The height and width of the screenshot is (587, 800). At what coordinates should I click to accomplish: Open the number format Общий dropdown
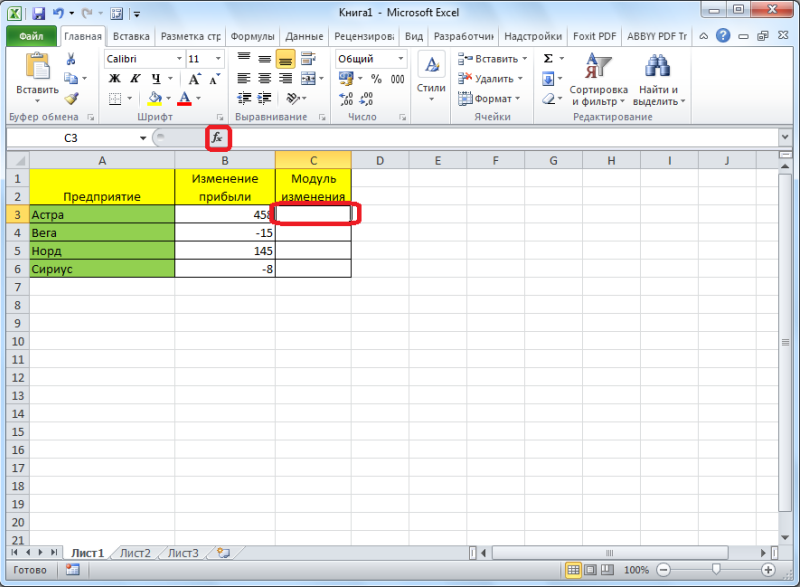tap(401, 59)
